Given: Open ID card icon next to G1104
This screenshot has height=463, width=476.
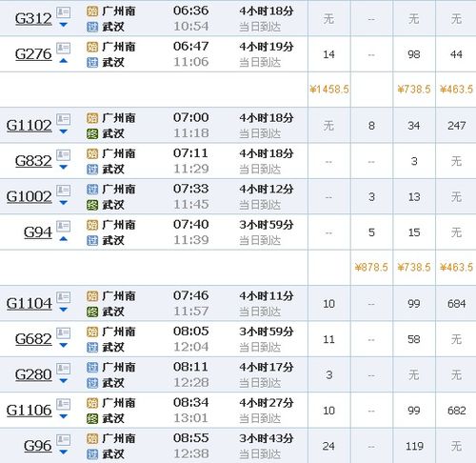Looking at the screenshot, I should 63,297.
